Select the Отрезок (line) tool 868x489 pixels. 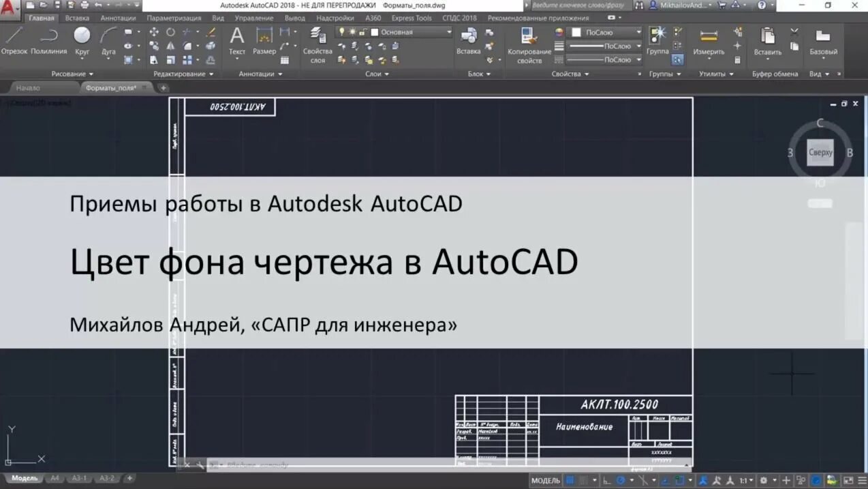[14, 41]
